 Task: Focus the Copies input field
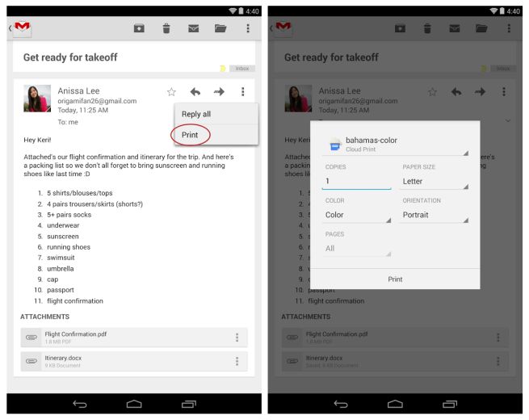[x=357, y=182]
